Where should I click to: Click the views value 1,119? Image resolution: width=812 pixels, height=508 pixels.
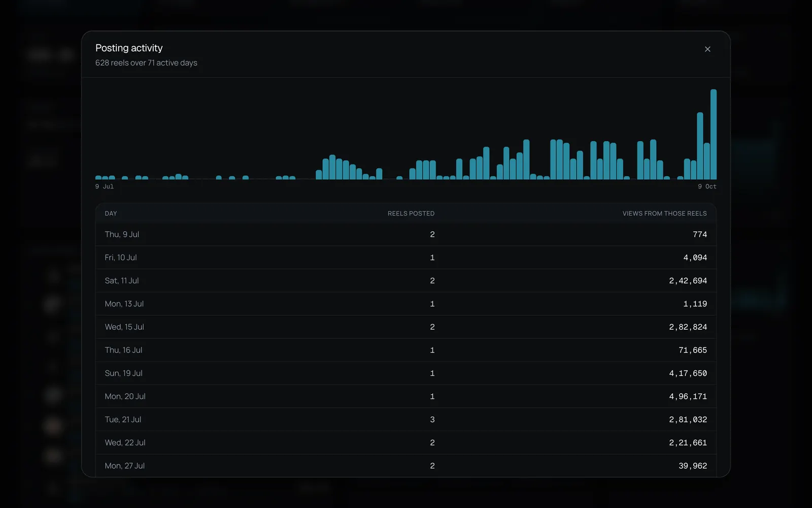pyautogui.click(x=695, y=304)
